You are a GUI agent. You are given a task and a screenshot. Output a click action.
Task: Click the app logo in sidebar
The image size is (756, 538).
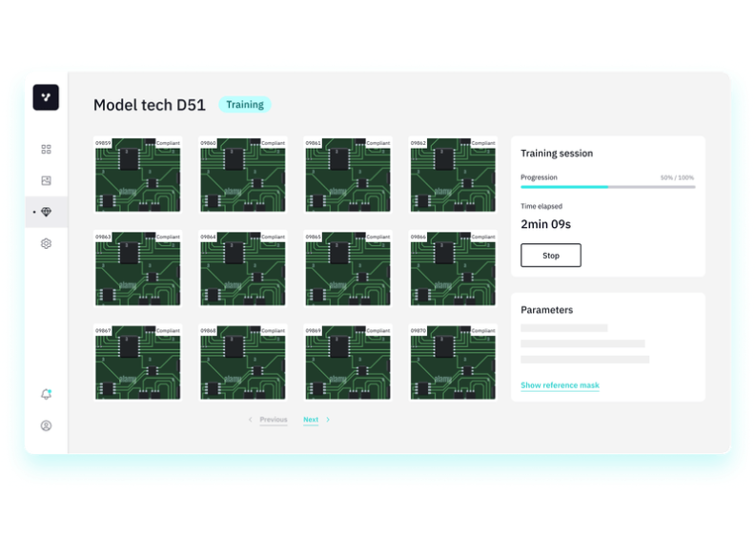[46, 97]
